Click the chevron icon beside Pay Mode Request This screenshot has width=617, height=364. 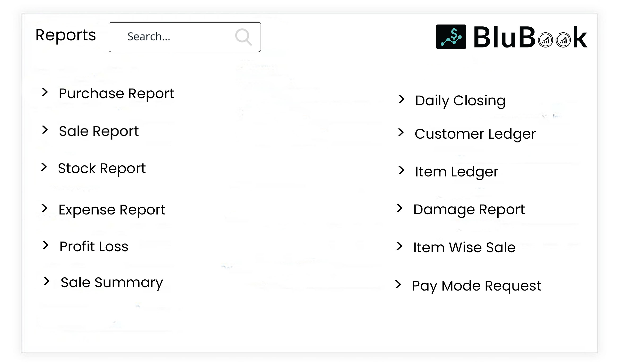399,285
